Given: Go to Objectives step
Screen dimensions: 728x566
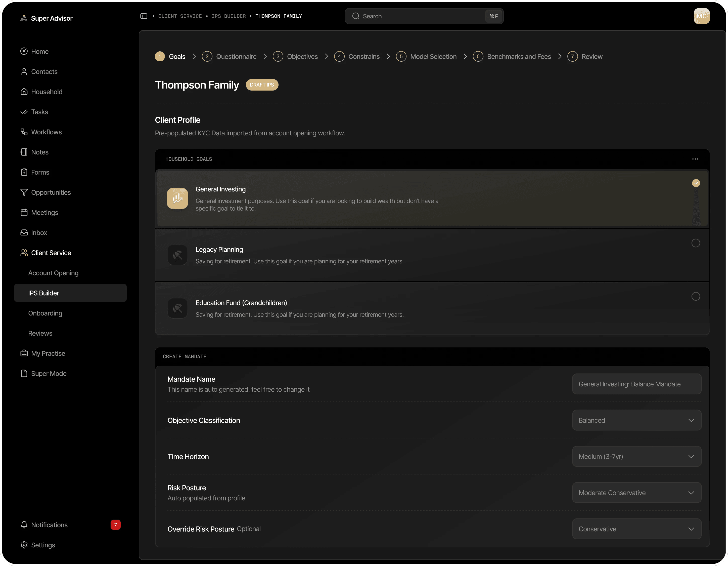Looking at the screenshot, I should tap(295, 56).
